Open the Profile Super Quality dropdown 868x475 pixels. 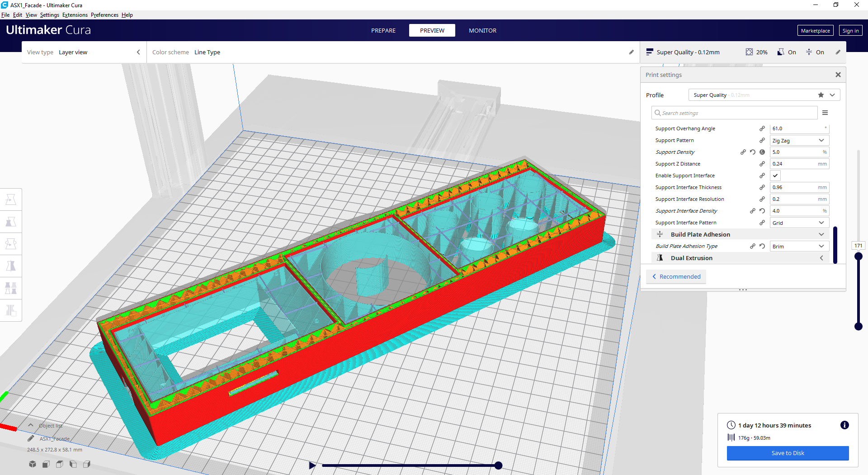pos(764,95)
